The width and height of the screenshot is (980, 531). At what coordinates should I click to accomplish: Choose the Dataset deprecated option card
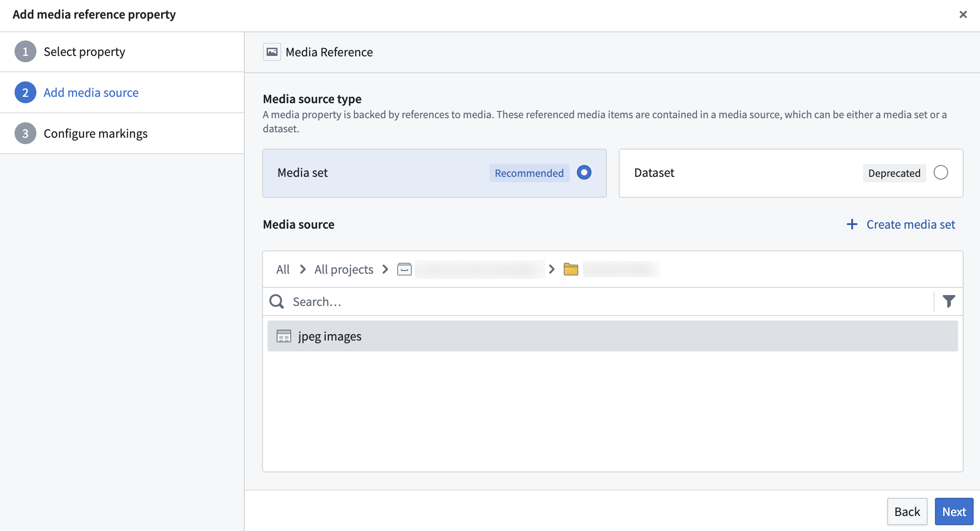(x=791, y=173)
